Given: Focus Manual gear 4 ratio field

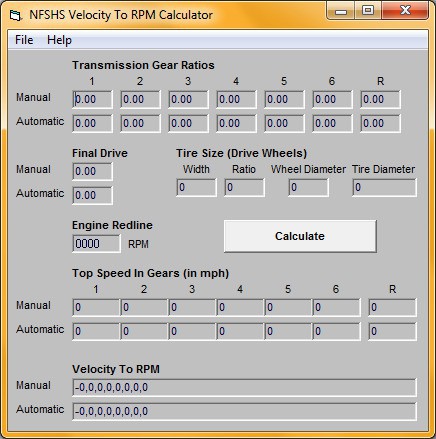Looking at the screenshot, I should tap(236, 99).
